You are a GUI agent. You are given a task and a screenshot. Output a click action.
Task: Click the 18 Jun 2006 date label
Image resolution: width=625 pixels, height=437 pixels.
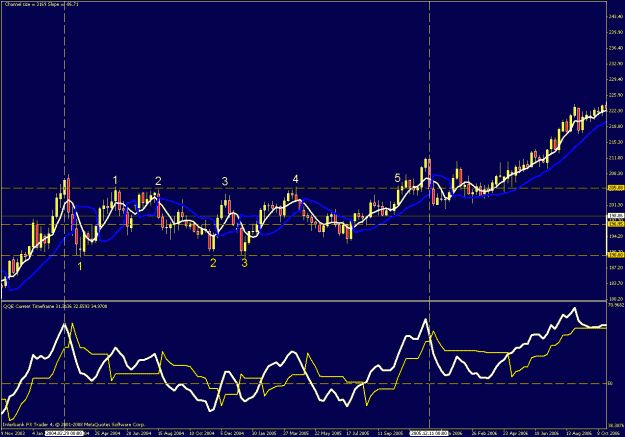pyautogui.click(x=547, y=433)
